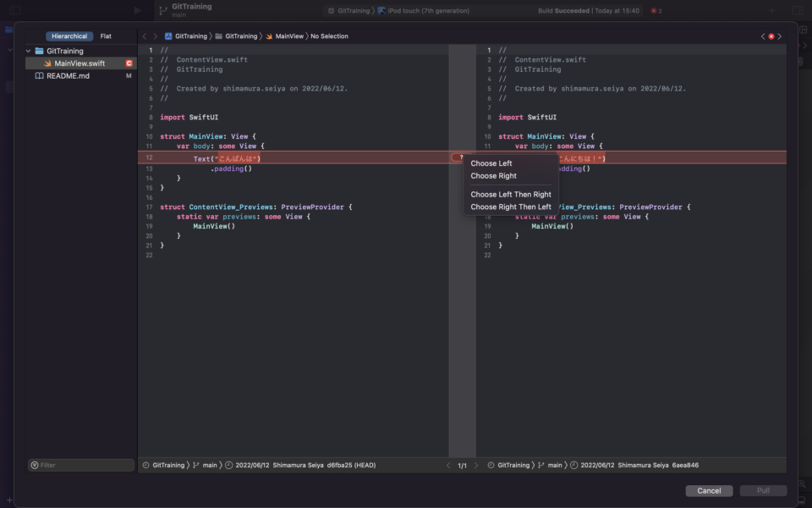
Task: Go back using breadcrumb back arrow
Action: point(145,36)
